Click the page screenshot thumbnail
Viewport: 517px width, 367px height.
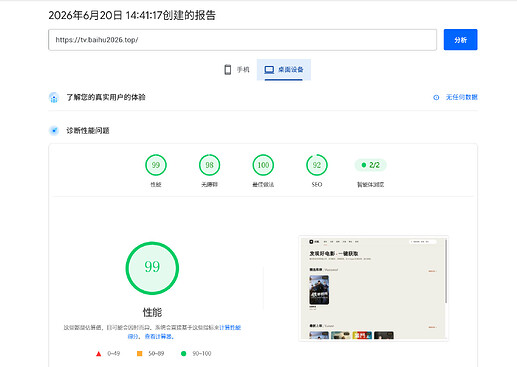(373, 288)
